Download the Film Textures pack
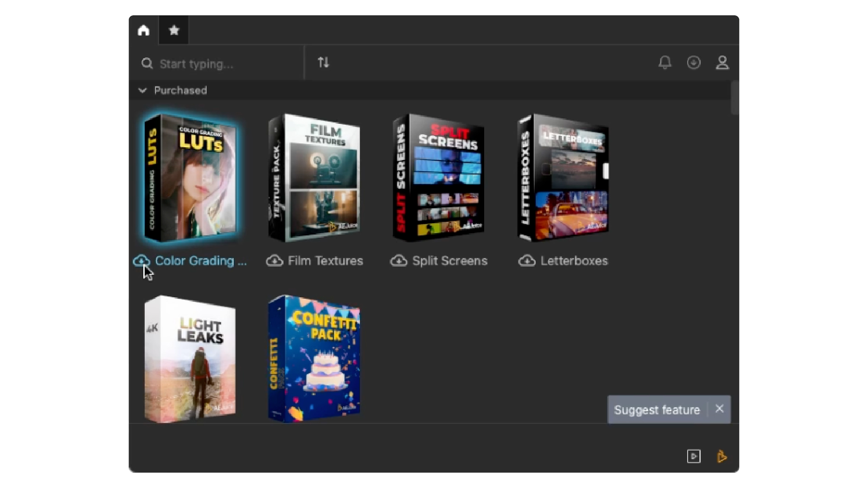 (274, 261)
